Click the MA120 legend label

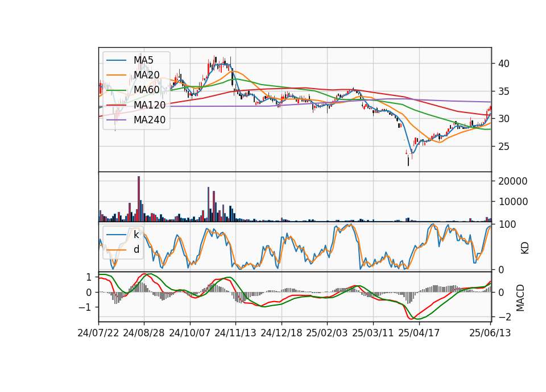150,105
